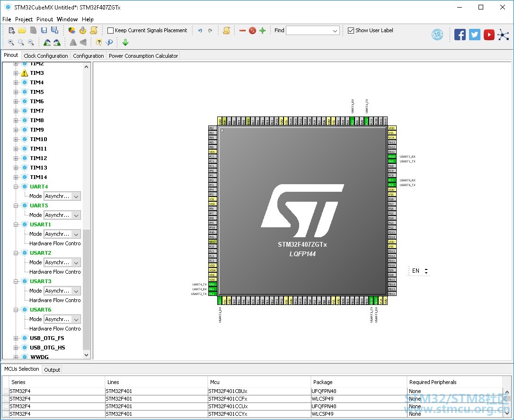Screen dimensions: 514x420
Task: Open the Find combo box dropdown
Action: [x=335, y=30]
